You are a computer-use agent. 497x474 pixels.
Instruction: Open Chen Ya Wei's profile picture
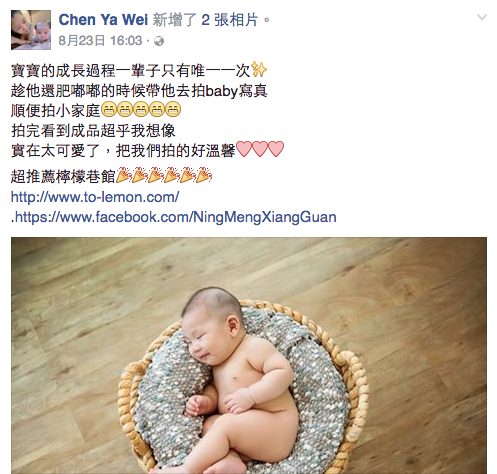[31, 30]
